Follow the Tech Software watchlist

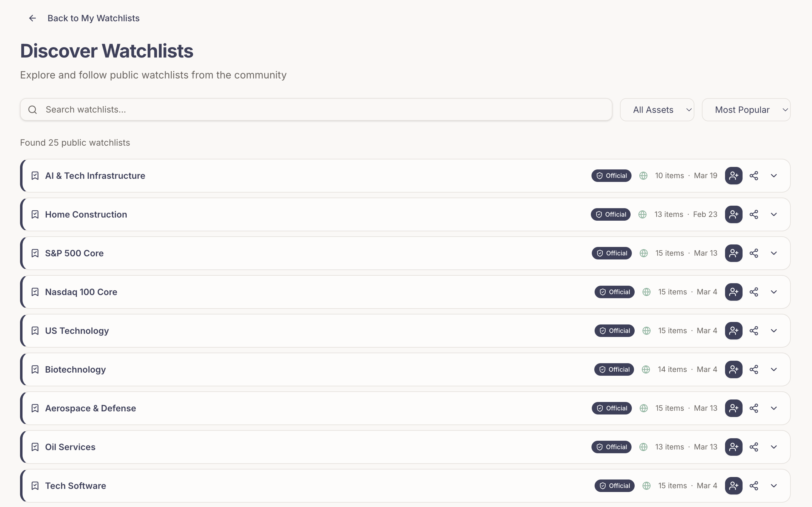click(733, 485)
